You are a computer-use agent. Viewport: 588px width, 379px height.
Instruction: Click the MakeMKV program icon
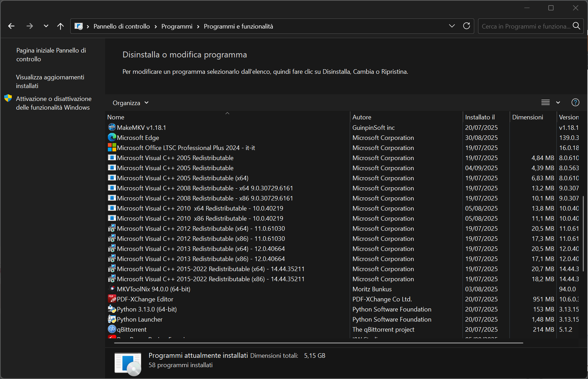(112, 127)
